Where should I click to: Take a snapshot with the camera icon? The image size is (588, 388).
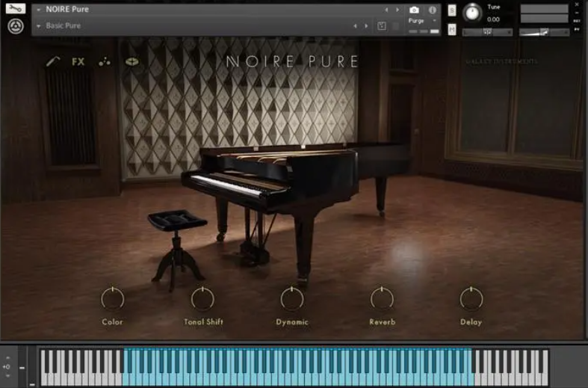click(414, 10)
